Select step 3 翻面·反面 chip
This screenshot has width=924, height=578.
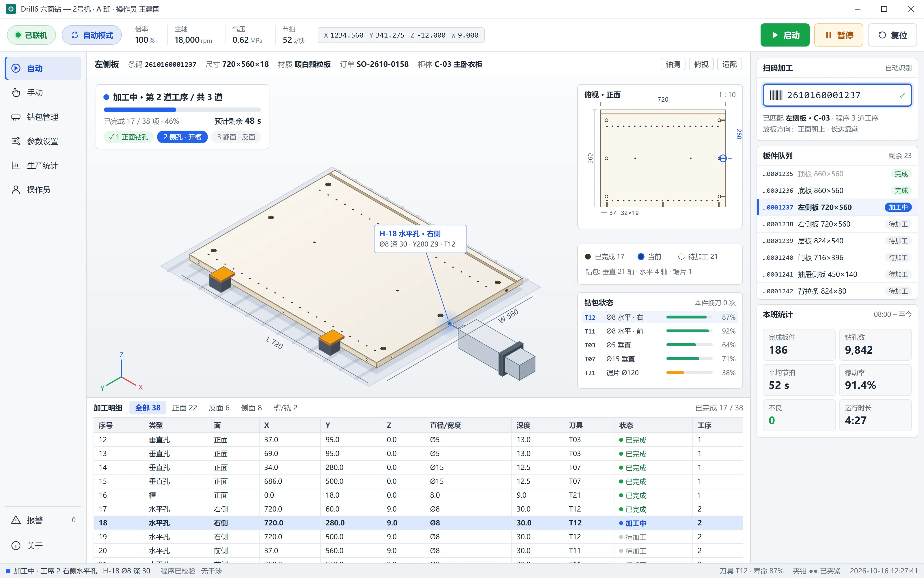[x=236, y=137]
